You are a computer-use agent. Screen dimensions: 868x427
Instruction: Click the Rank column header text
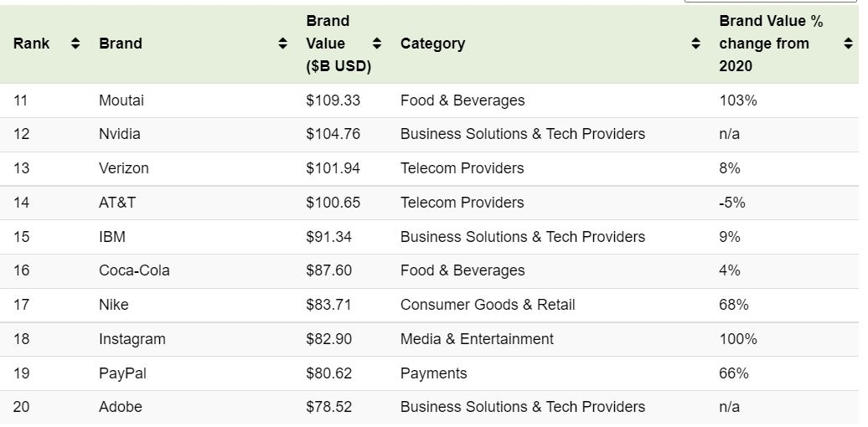coord(31,44)
